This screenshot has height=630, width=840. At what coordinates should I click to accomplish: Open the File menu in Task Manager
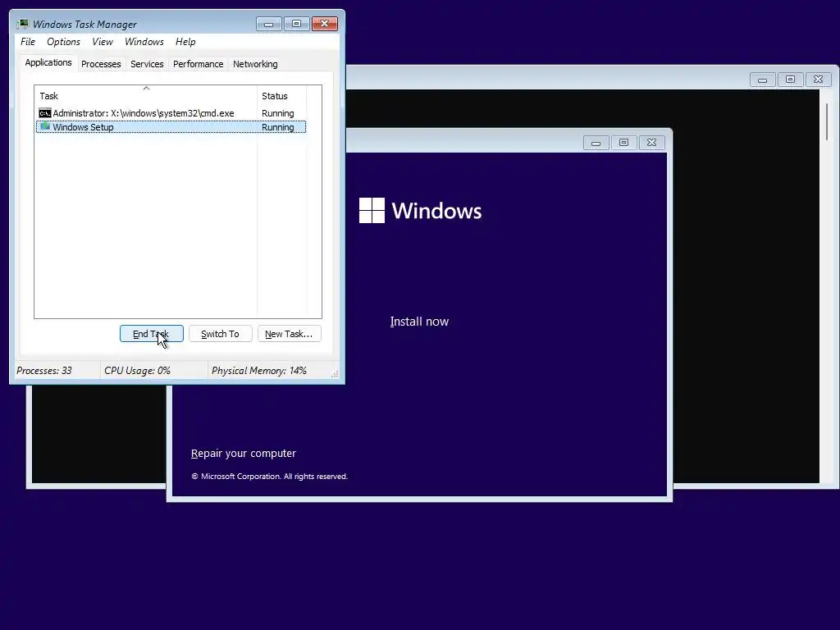tap(28, 42)
